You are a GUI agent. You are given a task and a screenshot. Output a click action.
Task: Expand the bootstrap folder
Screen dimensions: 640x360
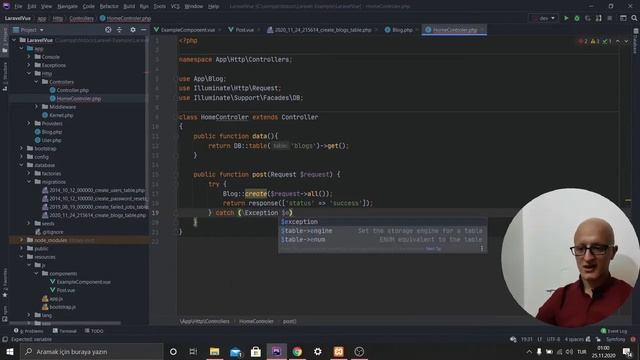click(x=22, y=148)
